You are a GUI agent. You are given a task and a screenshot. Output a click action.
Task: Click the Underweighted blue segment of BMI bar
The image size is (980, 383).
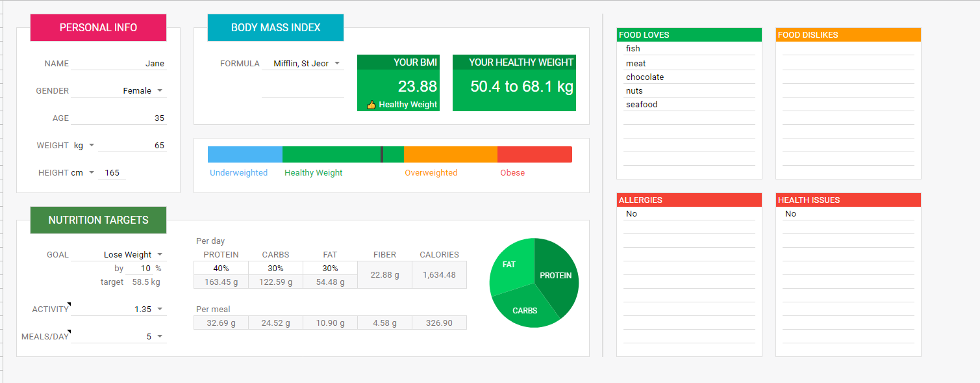click(x=245, y=154)
